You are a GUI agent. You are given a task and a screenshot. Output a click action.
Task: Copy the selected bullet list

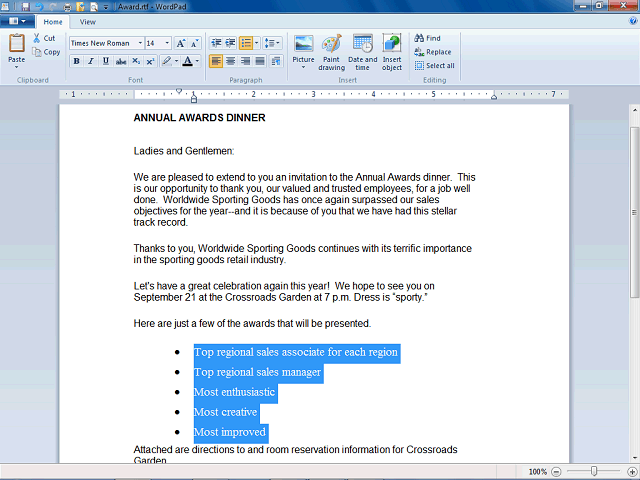point(47,52)
